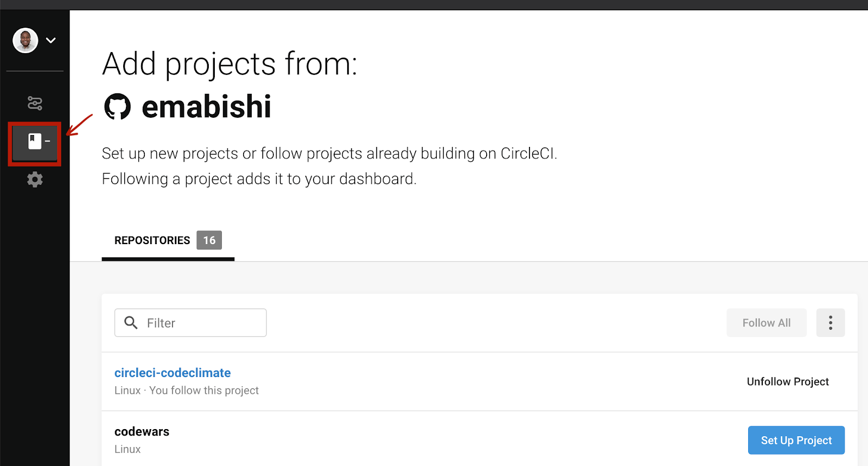Screen dimensions: 868x466
Task: Click the GitHub logo beside emabishi
Action: pyautogui.click(x=118, y=106)
